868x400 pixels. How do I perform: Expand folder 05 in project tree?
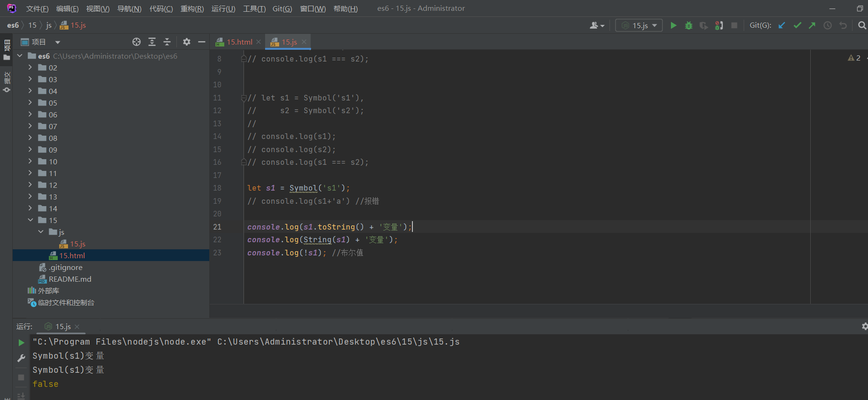[30, 103]
